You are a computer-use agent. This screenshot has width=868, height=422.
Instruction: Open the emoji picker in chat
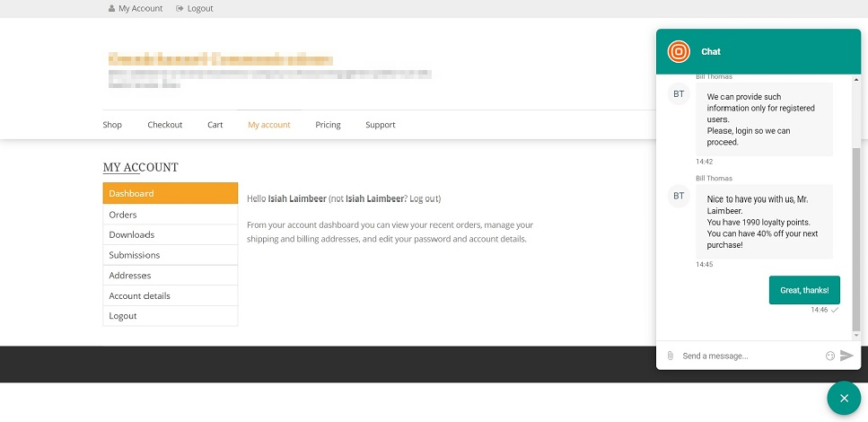point(829,356)
